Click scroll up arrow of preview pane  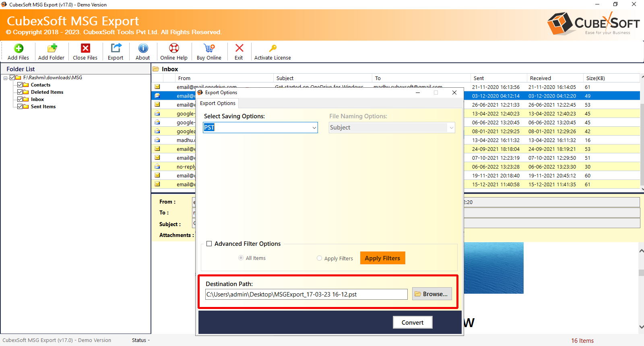click(641, 251)
